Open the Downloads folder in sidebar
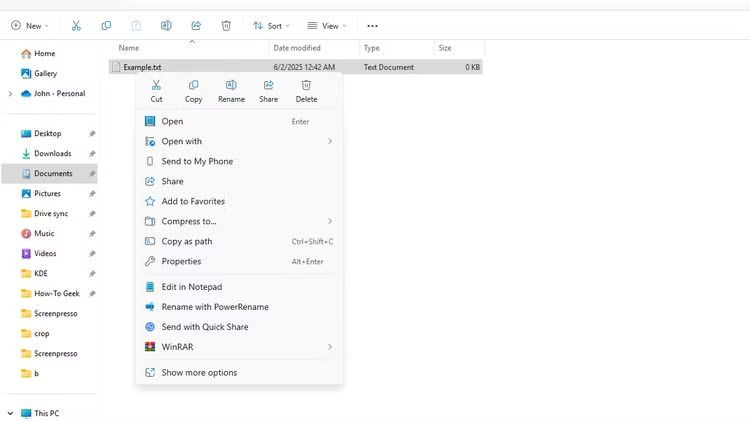 tap(52, 153)
